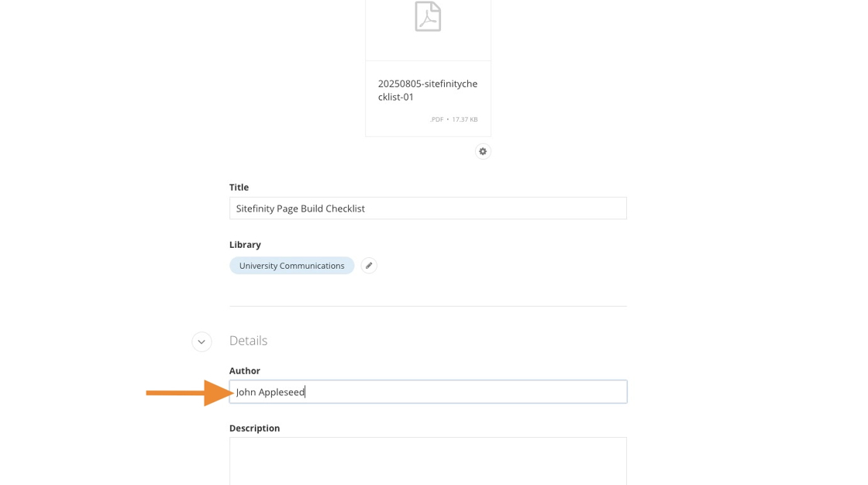The height and width of the screenshot is (485, 868).
Task: Click the divider line above Details
Action: pos(428,306)
